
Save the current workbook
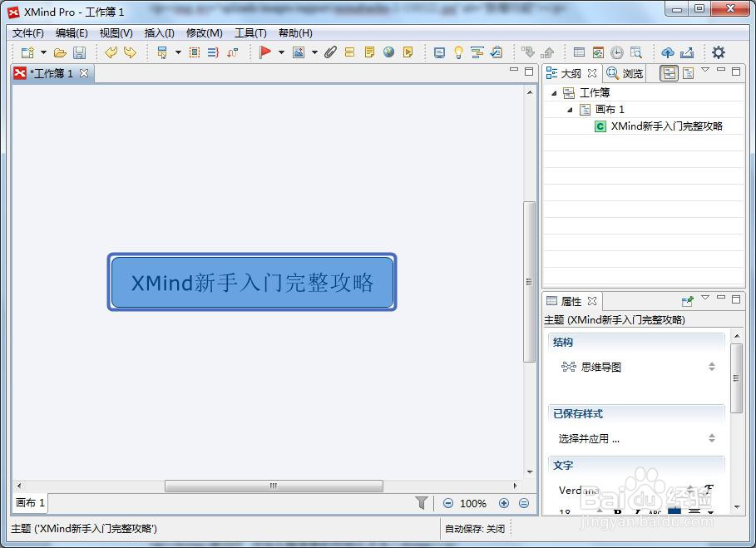tap(79, 52)
